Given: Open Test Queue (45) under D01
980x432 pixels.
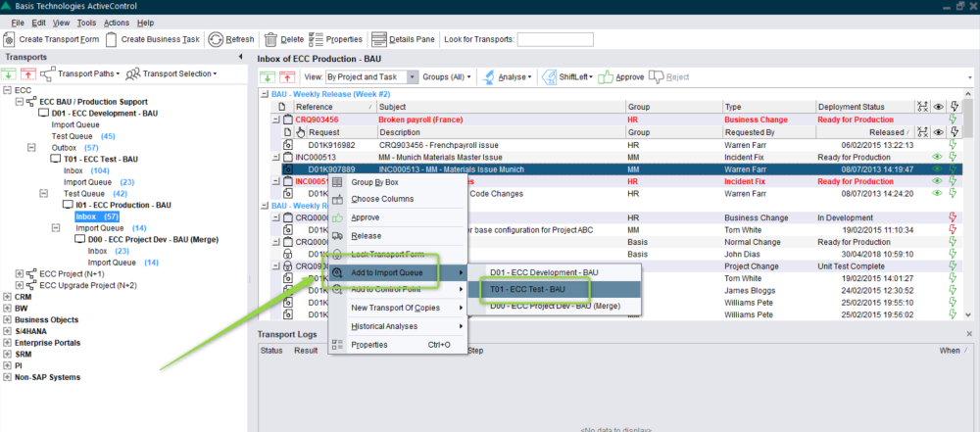Looking at the screenshot, I should (x=83, y=136).
